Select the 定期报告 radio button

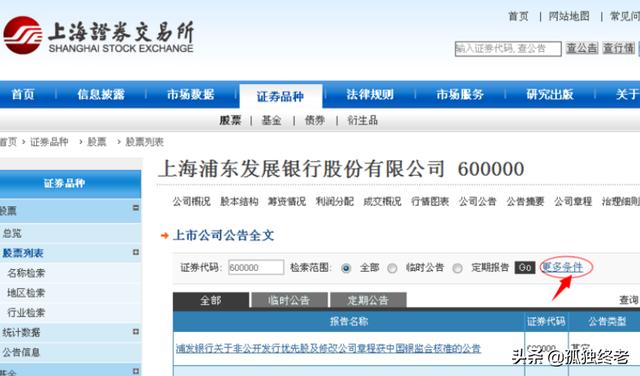pyautogui.click(x=458, y=268)
